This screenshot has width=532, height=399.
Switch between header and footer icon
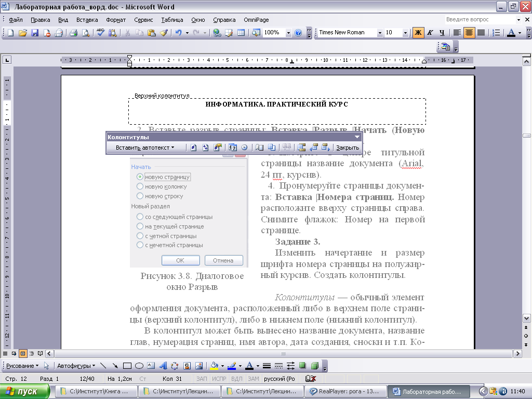(302, 148)
